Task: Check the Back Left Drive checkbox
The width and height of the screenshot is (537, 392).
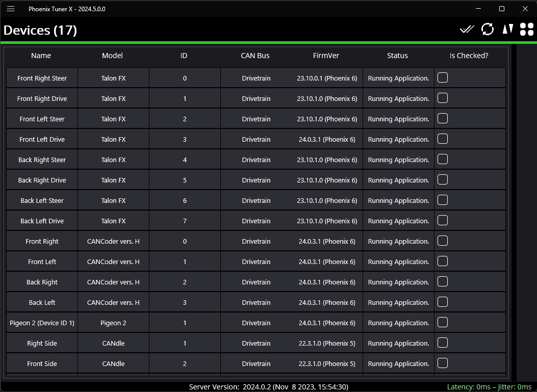Action: point(443,221)
